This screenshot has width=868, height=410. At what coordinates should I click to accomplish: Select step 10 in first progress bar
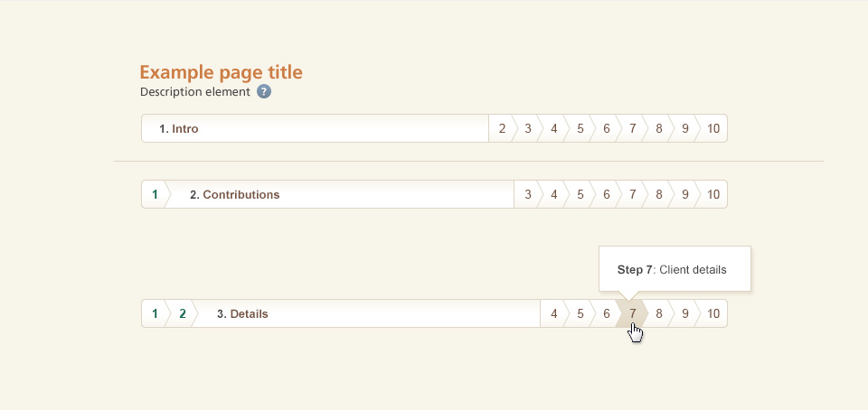[713, 128]
